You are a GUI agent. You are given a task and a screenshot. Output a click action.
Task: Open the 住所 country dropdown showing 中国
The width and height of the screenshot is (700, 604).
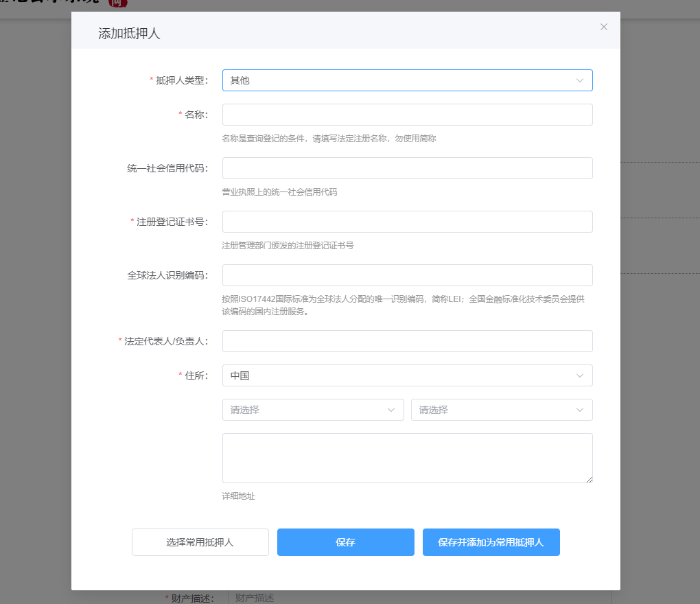(407, 375)
